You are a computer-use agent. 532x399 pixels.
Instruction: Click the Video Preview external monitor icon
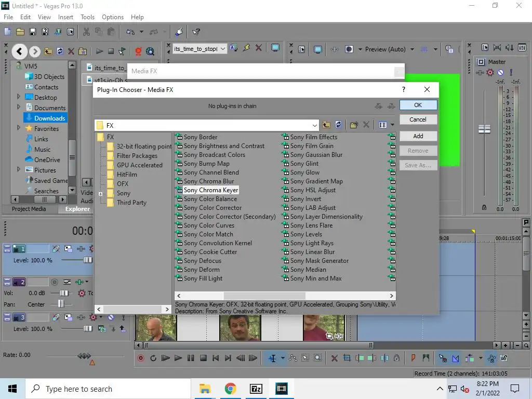(x=318, y=49)
